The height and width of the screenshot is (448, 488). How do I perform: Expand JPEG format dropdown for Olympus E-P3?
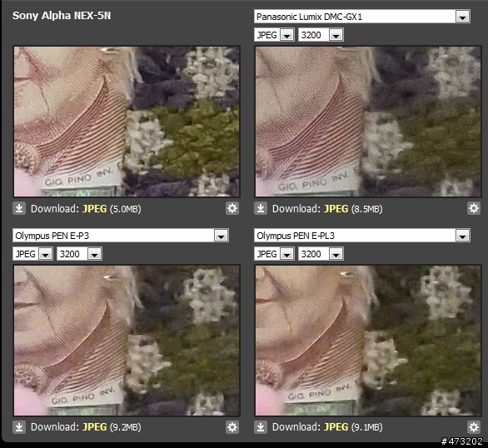(x=32, y=254)
